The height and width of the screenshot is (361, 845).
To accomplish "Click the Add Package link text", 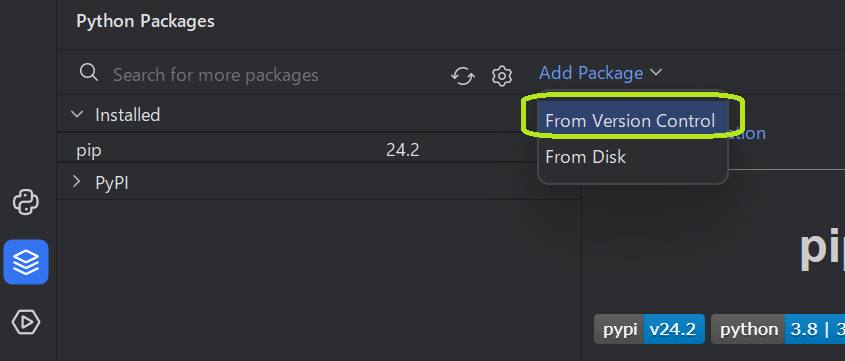I will point(591,73).
